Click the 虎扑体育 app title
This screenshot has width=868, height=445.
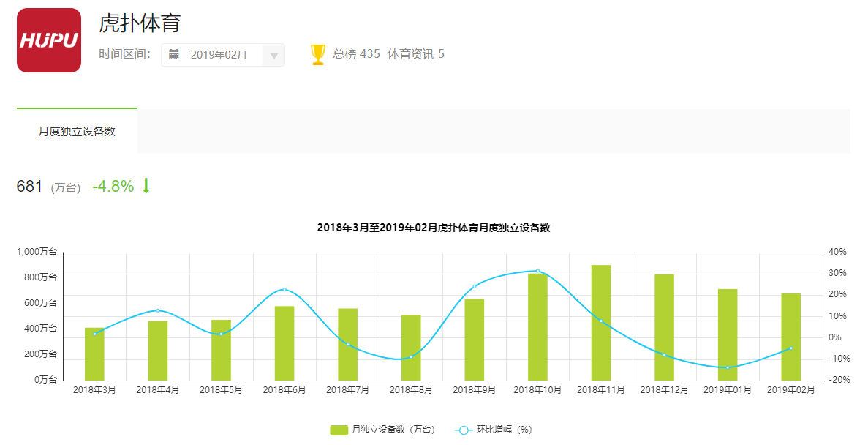pyautogui.click(x=140, y=24)
